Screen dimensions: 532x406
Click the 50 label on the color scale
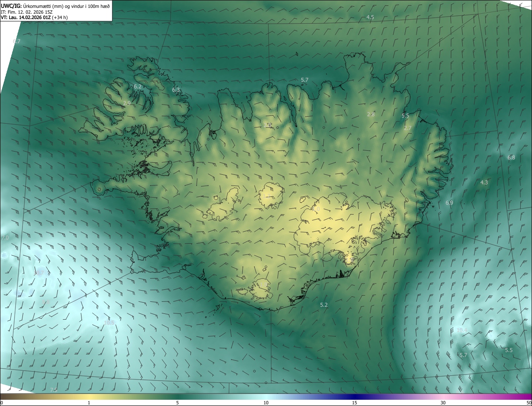click(529, 403)
